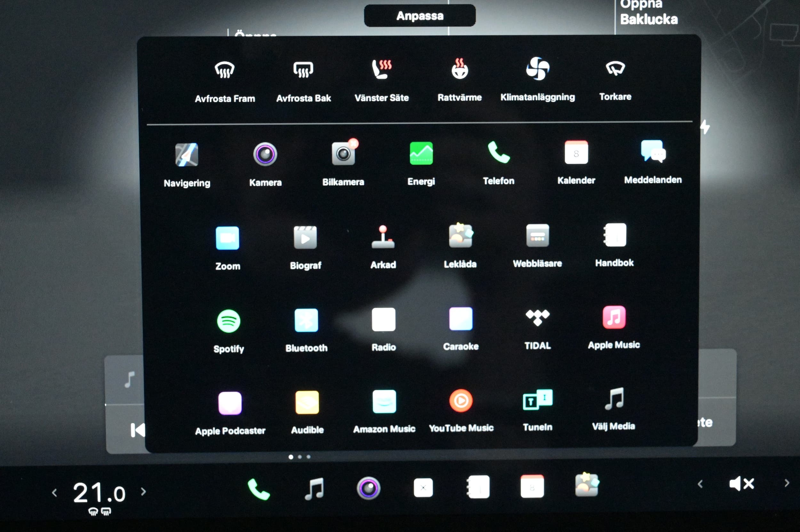Viewport: 800px width, 532px height.
Task: Open Klimatanläggning climate controls
Action: pyautogui.click(x=538, y=68)
